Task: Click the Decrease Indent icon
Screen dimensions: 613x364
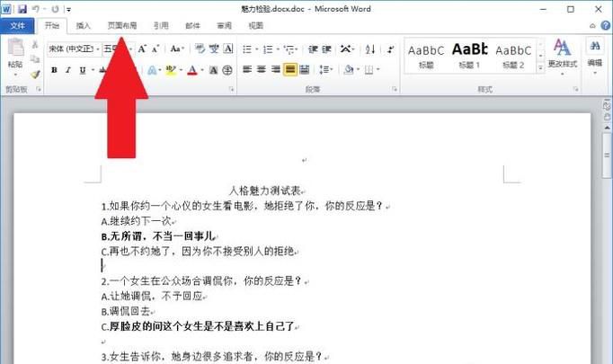Action: [313, 49]
